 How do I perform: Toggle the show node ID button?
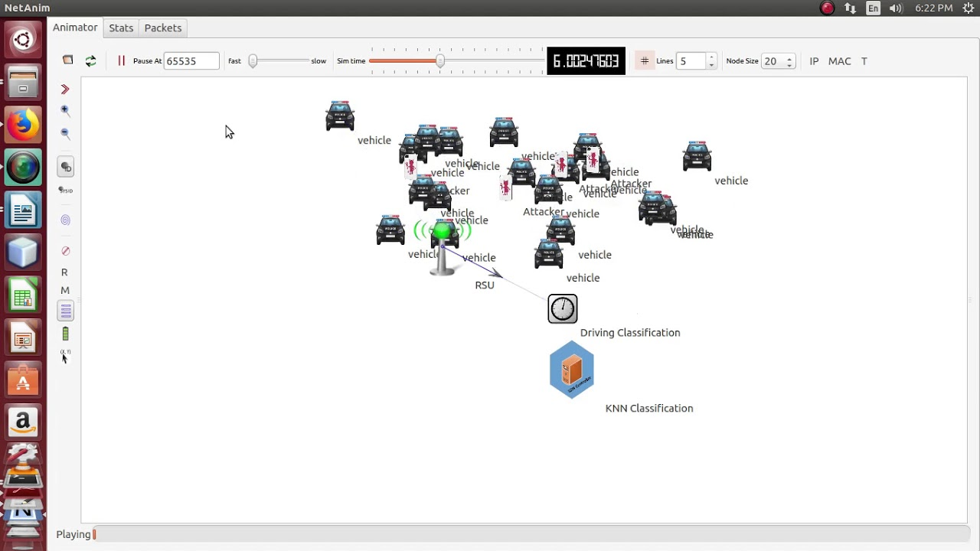click(66, 167)
